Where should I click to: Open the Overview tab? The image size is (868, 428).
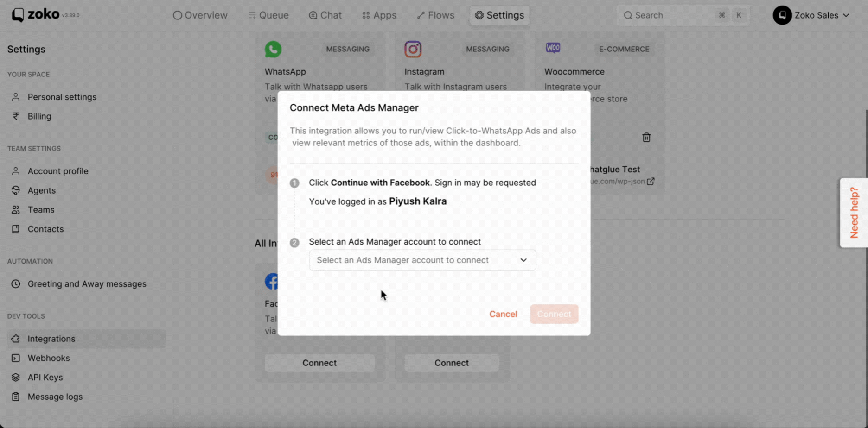tap(200, 15)
